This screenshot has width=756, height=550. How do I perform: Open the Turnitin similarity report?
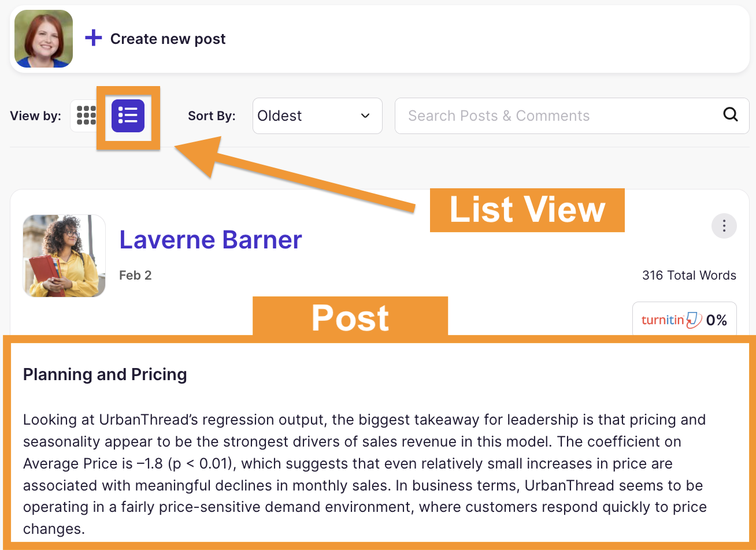684,319
